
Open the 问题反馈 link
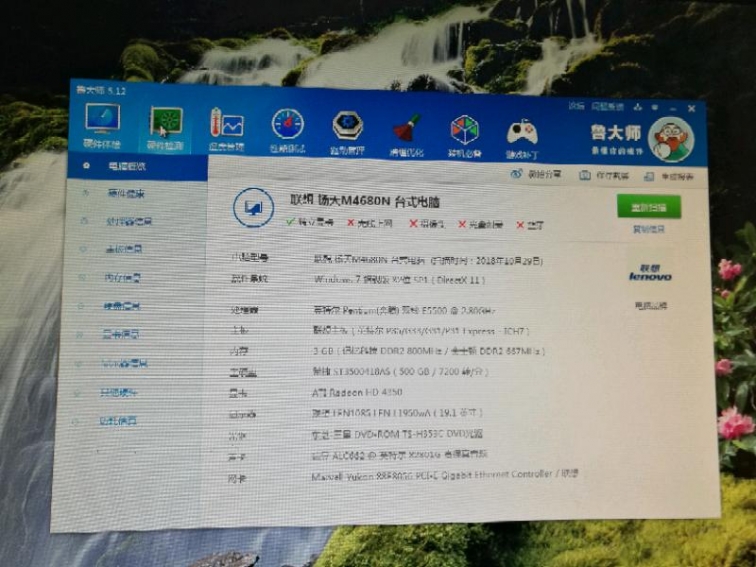pos(608,107)
